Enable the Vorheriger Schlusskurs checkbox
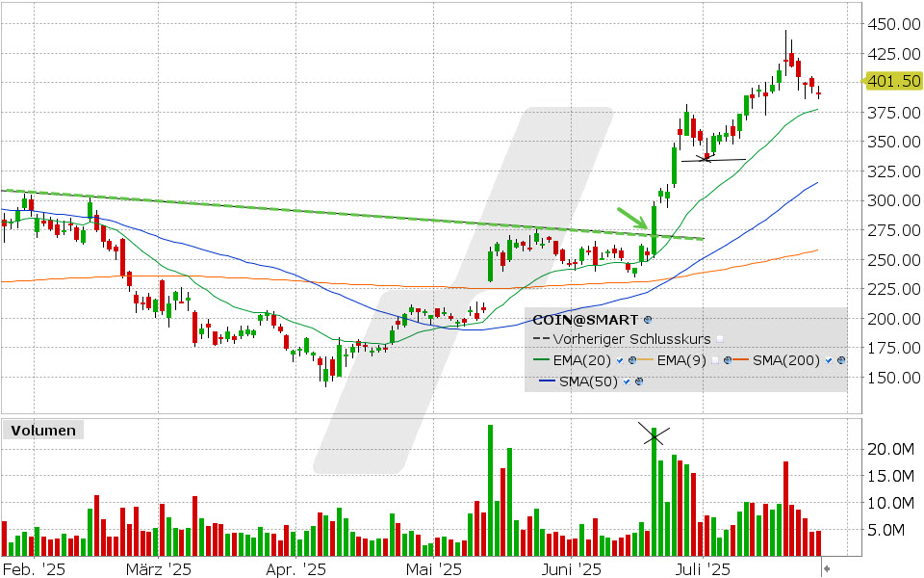924x578 pixels. (720, 339)
